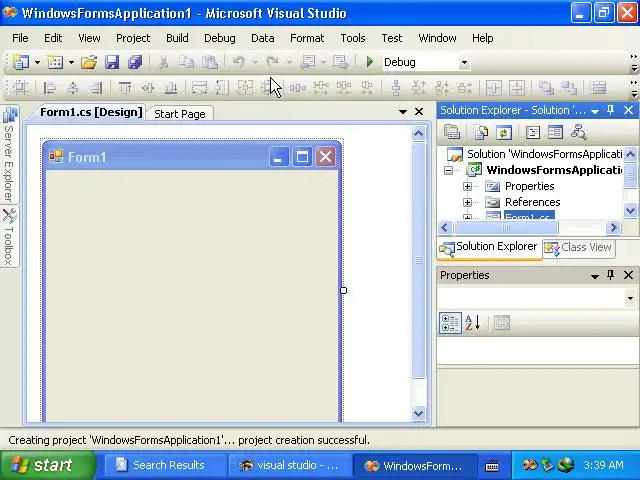Viewport: 640px width, 480px height.
Task: Switch to 'visual studio' taskbar window
Action: (289, 465)
